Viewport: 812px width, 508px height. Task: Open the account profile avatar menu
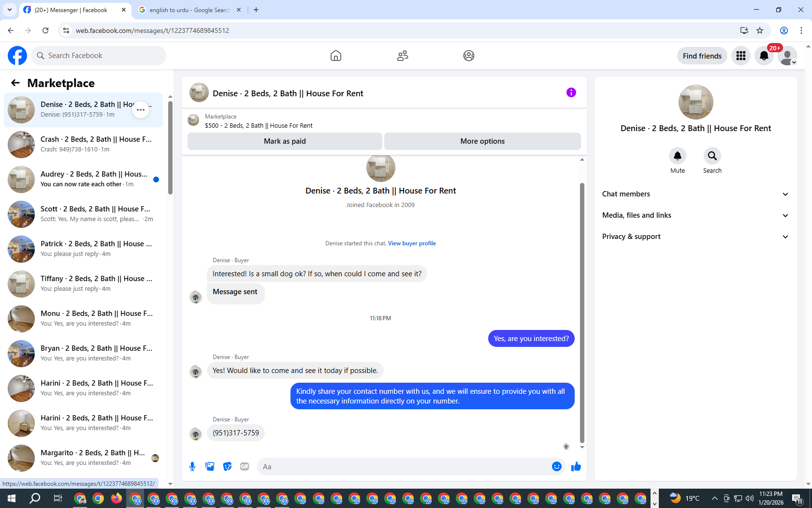tap(787, 56)
